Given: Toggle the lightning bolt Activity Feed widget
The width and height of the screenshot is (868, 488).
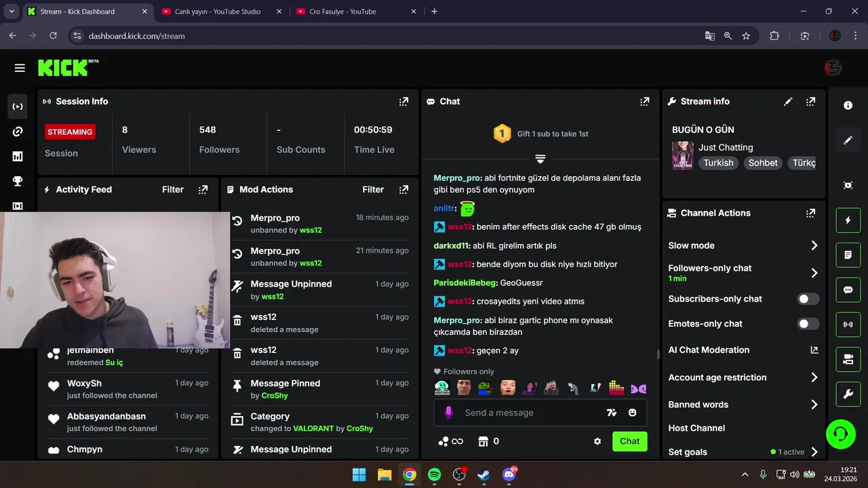Looking at the screenshot, I should coord(848,220).
